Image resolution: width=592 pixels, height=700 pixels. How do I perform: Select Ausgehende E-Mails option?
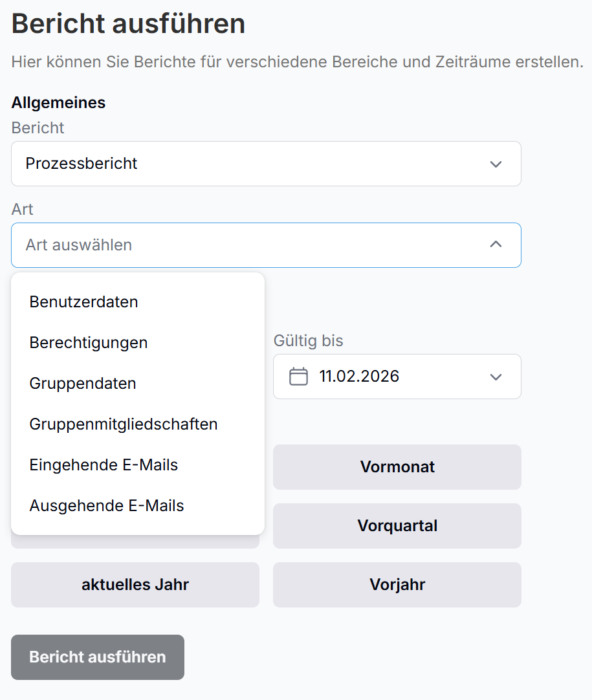107,505
